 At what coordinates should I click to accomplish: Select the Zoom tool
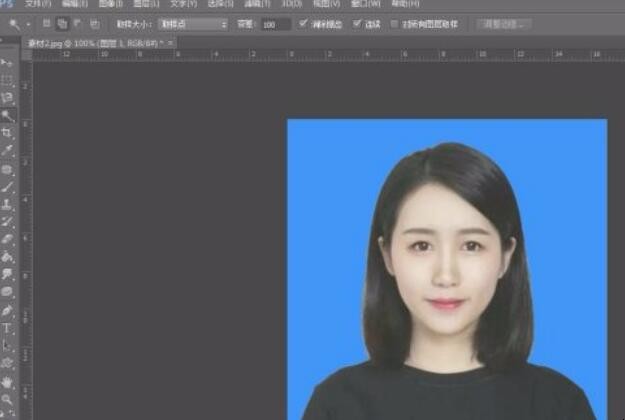(x=7, y=400)
